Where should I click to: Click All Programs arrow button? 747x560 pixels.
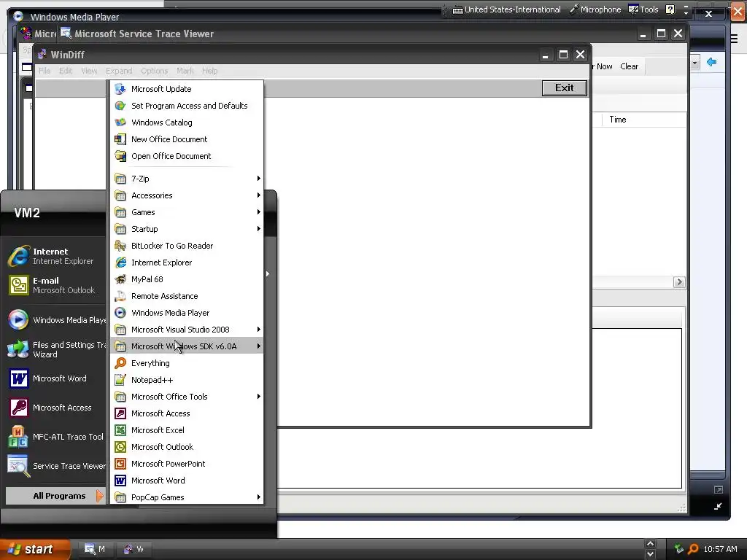click(x=55, y=496)
